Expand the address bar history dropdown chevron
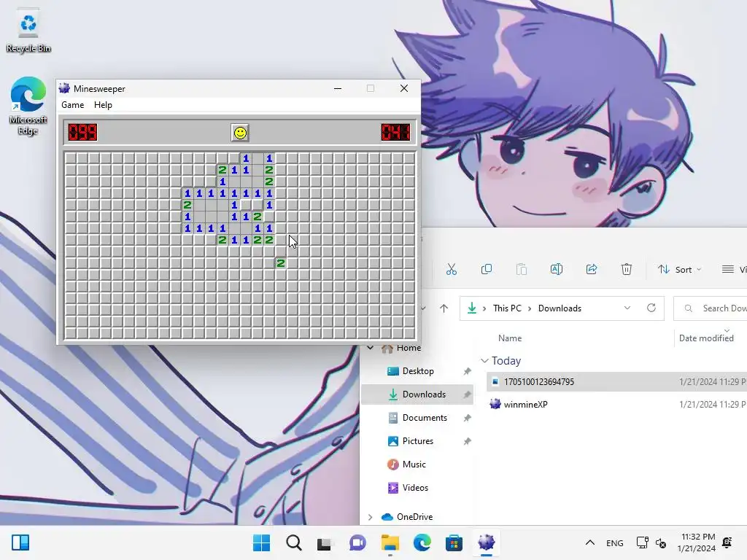The height and width of the screenshot is (560, 747). click(x=627, y=308)
